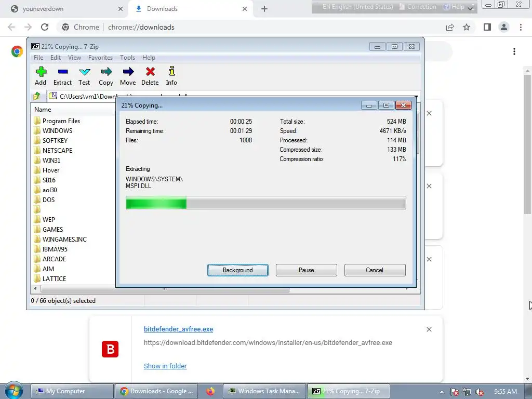This screenshot has width=532, height=399.
Task: Go up one folder level in 7-Zip
Action: pyautogui.click(x=37, y=96)
